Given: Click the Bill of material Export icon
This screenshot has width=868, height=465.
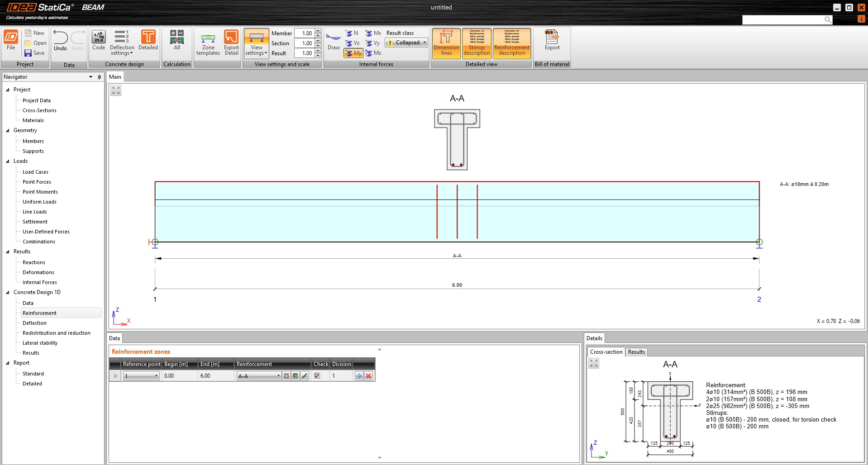Looking at the screenshot, I should (552, 40).
